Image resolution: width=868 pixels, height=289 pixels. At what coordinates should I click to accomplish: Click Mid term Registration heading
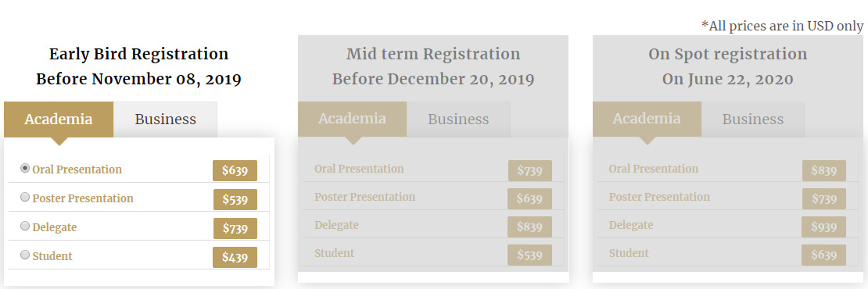[x=433, y=54]
